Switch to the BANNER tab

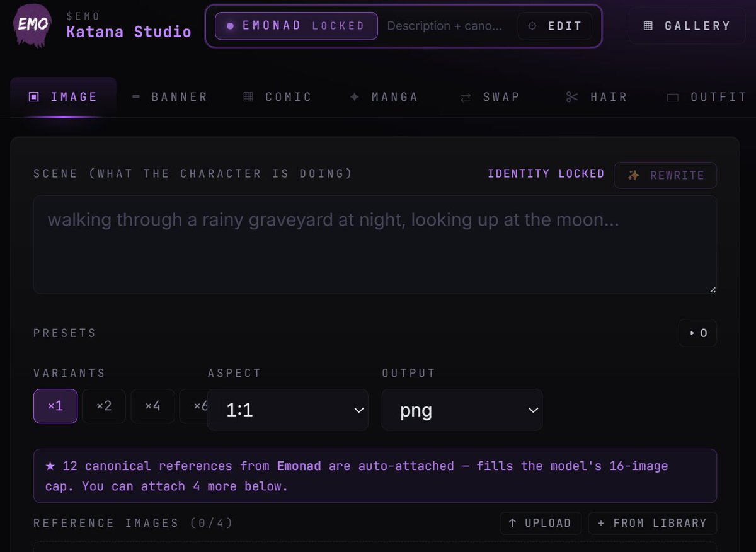(x=170, y=97)
